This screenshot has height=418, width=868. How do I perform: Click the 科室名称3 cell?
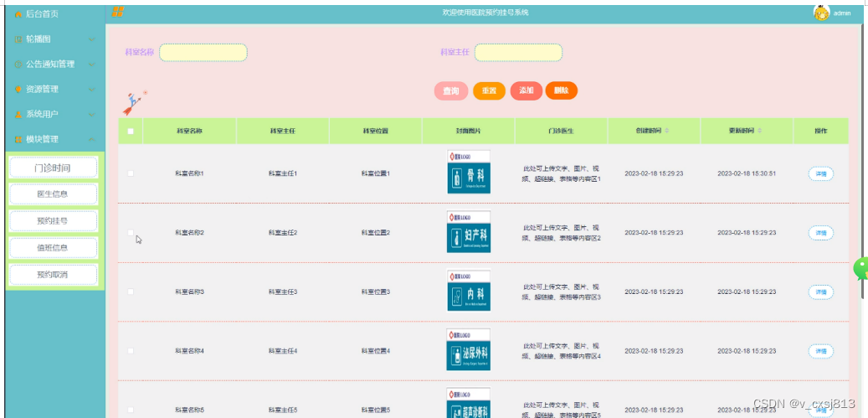click(190, 292)
